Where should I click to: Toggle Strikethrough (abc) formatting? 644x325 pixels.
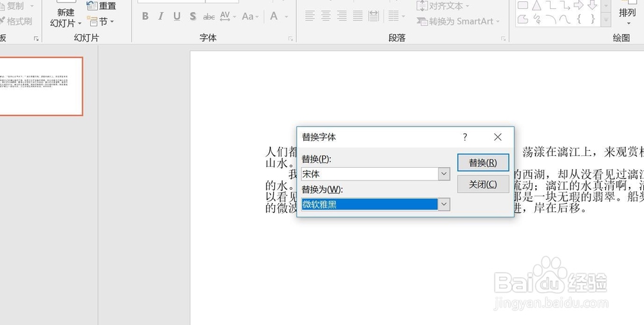tap(209, 17)
